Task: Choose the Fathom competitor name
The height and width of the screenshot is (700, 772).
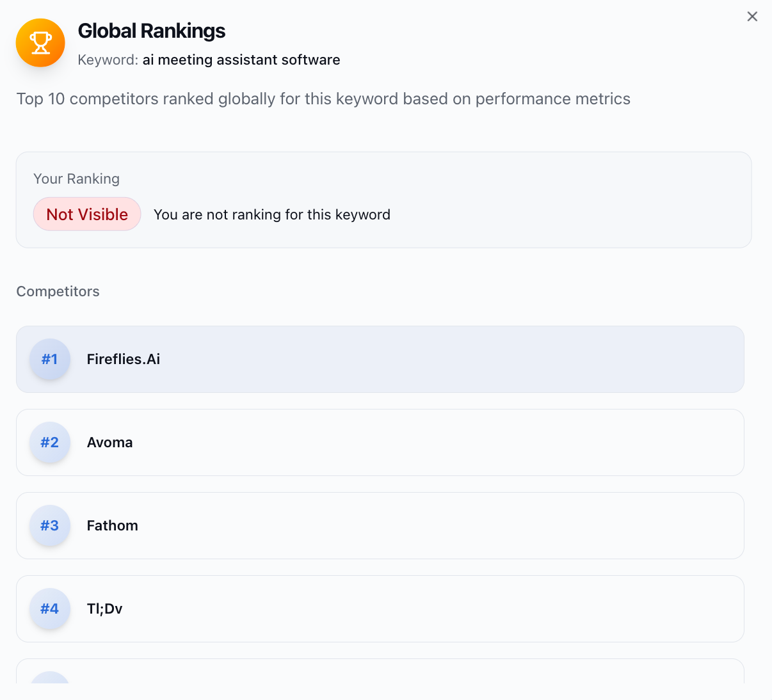Action: coord(113,525)
